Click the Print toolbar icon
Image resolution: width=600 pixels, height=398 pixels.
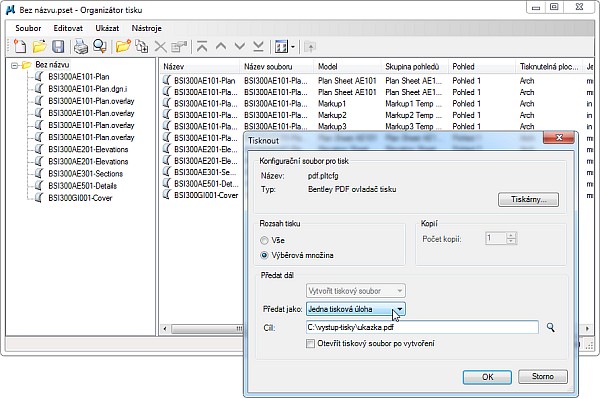click(81, 47)
